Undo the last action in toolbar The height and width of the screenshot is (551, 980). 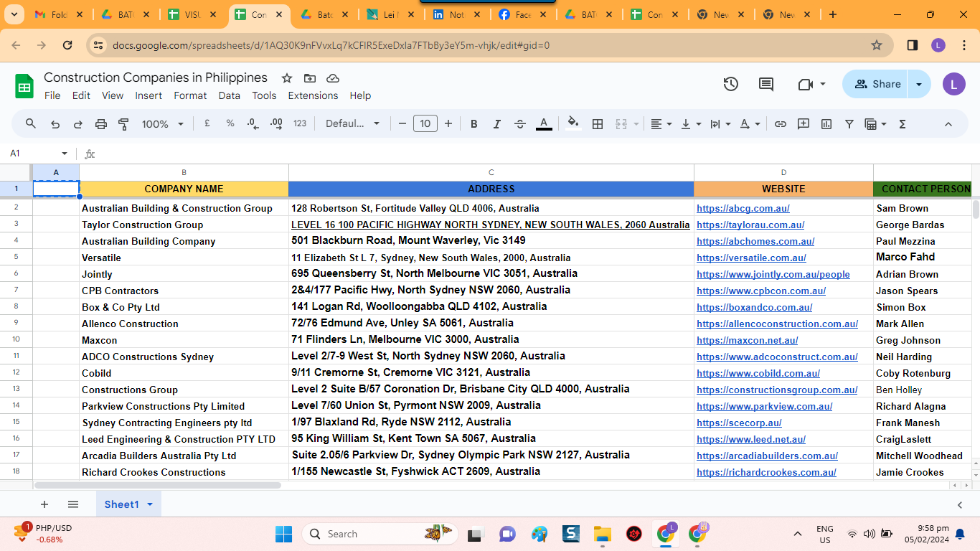[55, 124]
